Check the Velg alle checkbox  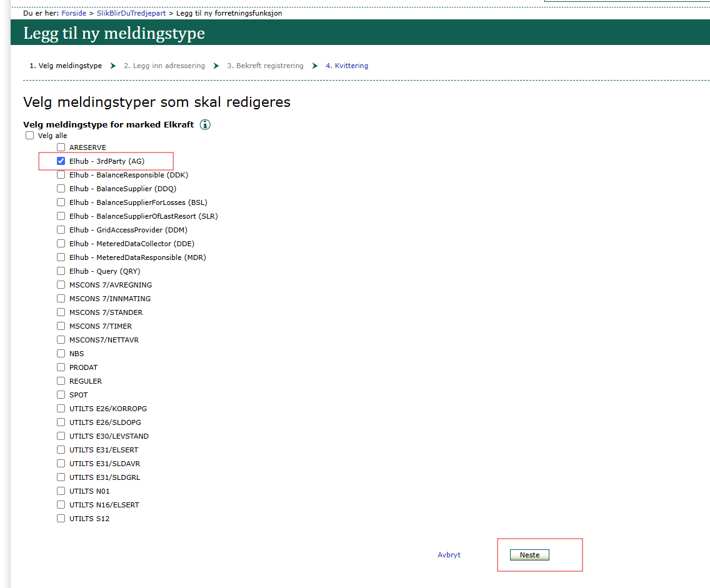tap(30, 136)
